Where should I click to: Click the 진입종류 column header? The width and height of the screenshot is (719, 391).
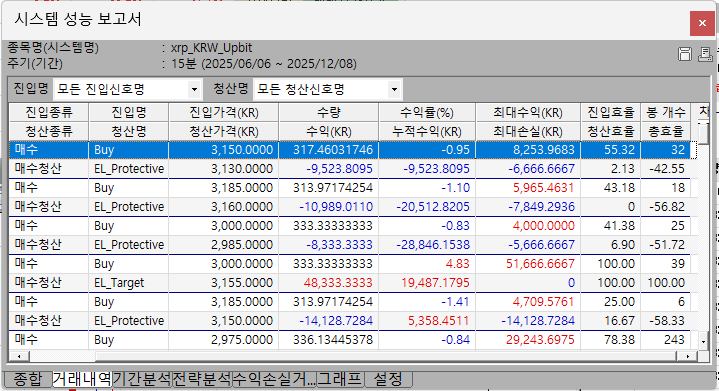(x=49, y=112)
